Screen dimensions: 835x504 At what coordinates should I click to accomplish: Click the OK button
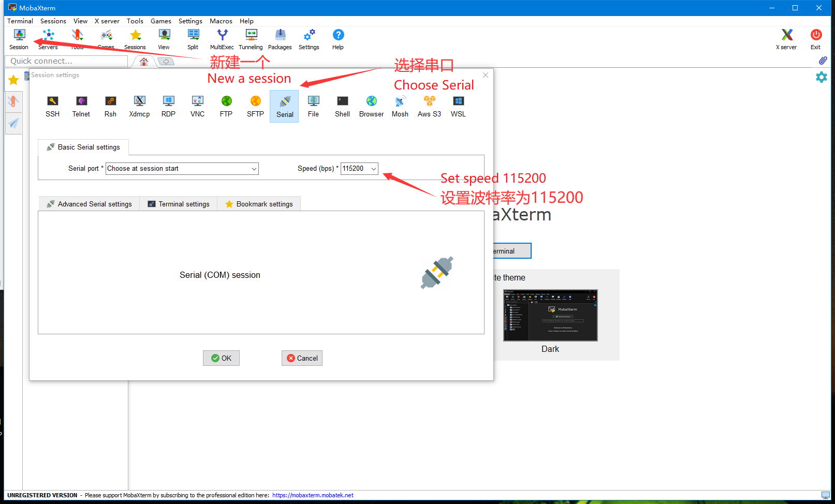(221, 358)
